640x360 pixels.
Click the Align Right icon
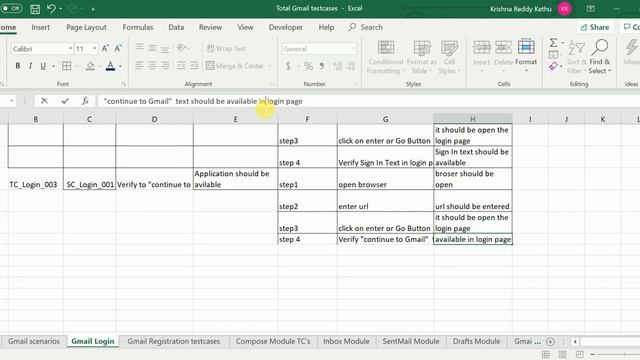point(165,65)
